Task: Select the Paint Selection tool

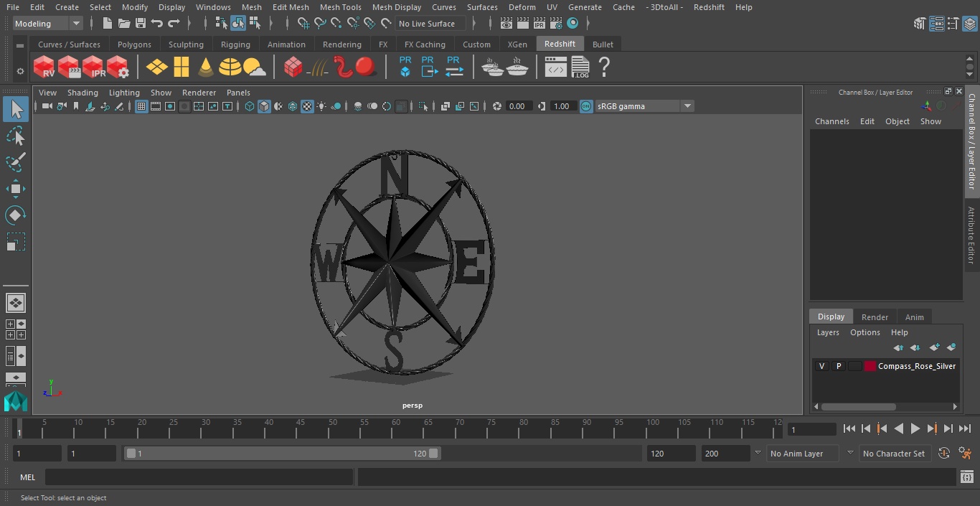Action: click(x=16, y=162)
